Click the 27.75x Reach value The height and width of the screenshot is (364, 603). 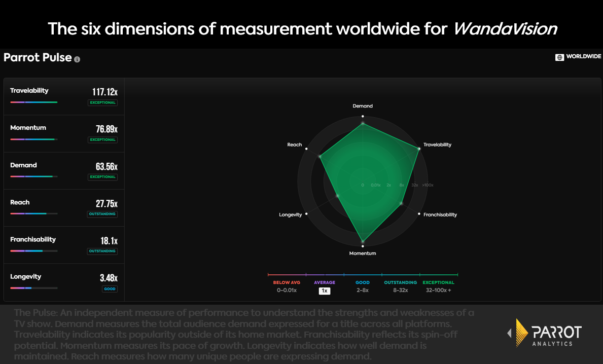pyautogui.click(x=107, y=203)
